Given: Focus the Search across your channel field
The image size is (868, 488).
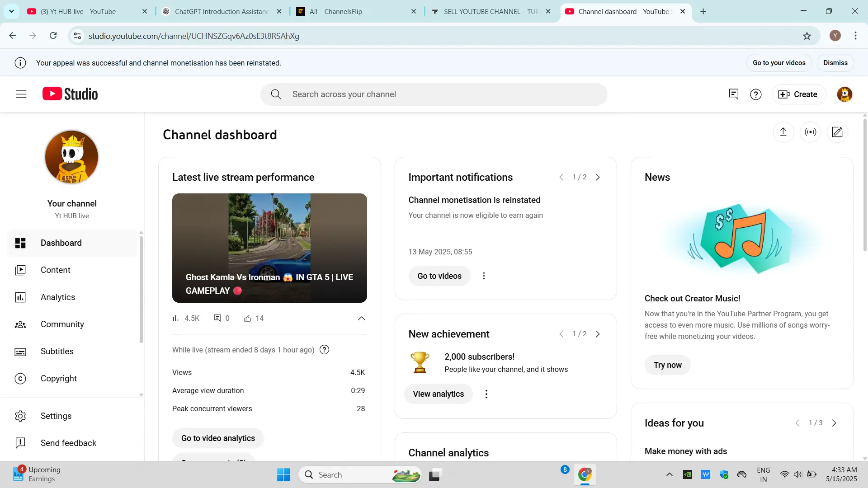Looking at the screenshot, I should coord(434,94).
